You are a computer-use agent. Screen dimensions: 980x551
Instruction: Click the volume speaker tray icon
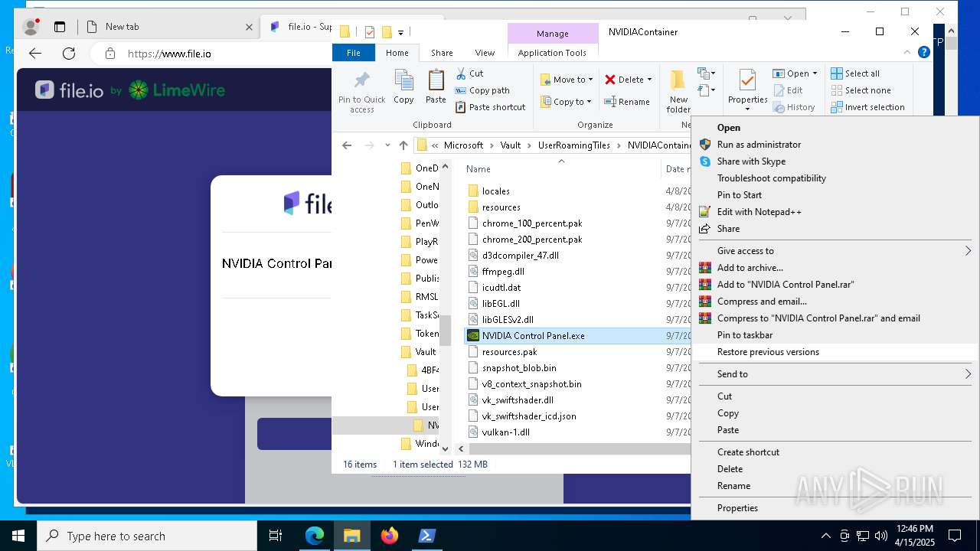[x=881, y=536]
